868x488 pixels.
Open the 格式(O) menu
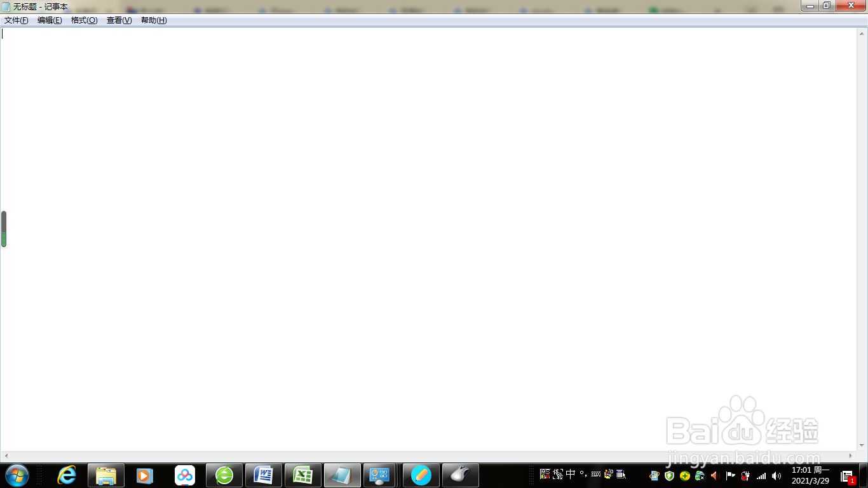85,20
